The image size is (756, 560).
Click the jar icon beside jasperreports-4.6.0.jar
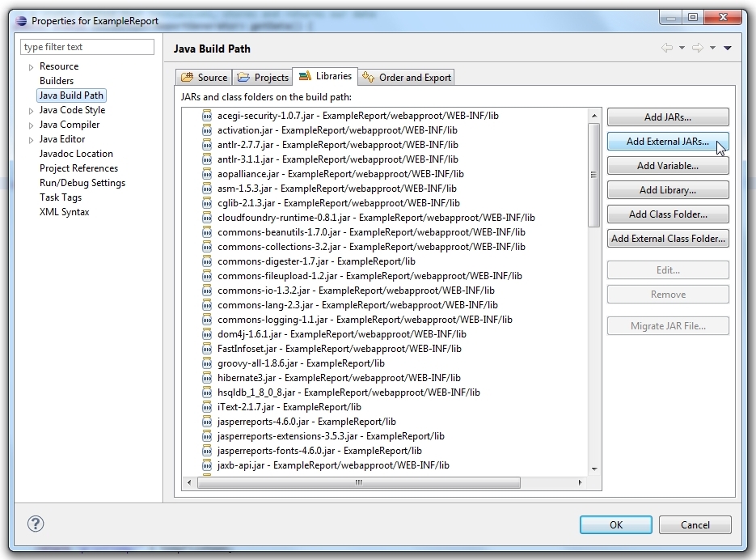pos(207,422)
